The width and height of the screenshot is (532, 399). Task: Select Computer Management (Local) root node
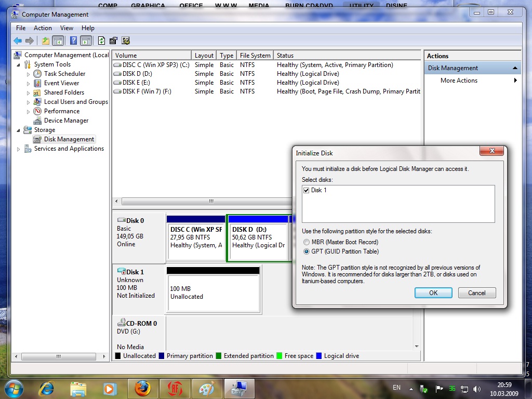point(66,55)
